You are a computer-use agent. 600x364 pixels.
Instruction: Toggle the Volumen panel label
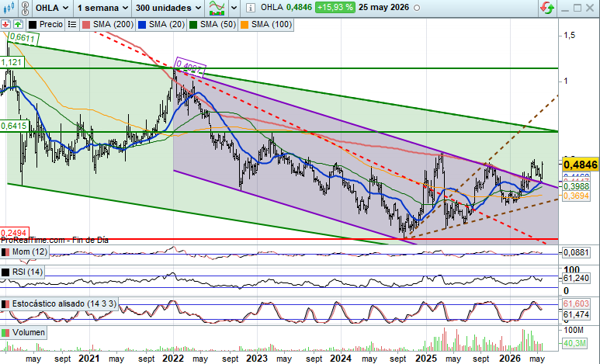[23, 332]
